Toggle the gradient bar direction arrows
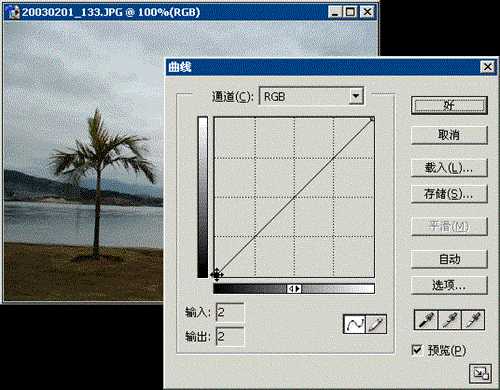 click(x=294, y=289)
